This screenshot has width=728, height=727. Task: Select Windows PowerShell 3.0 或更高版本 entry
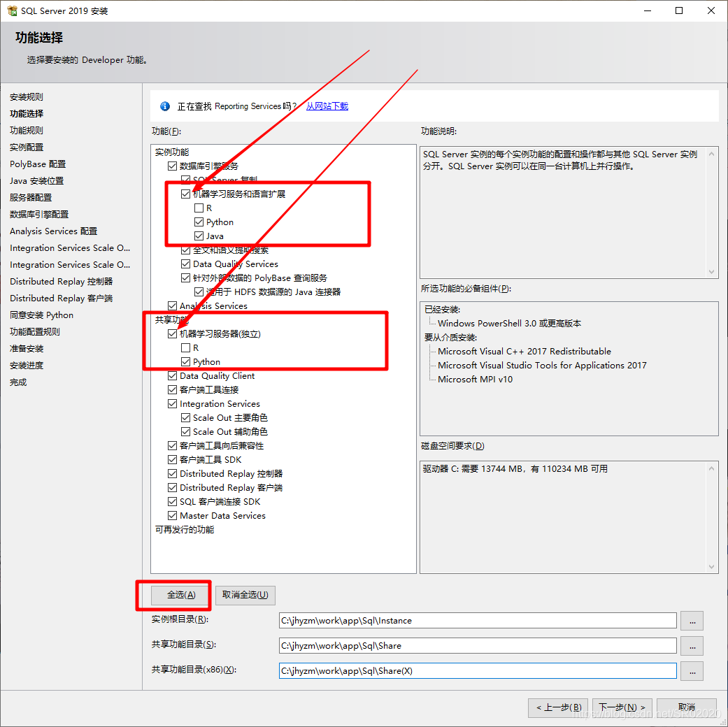click(509, 324)
